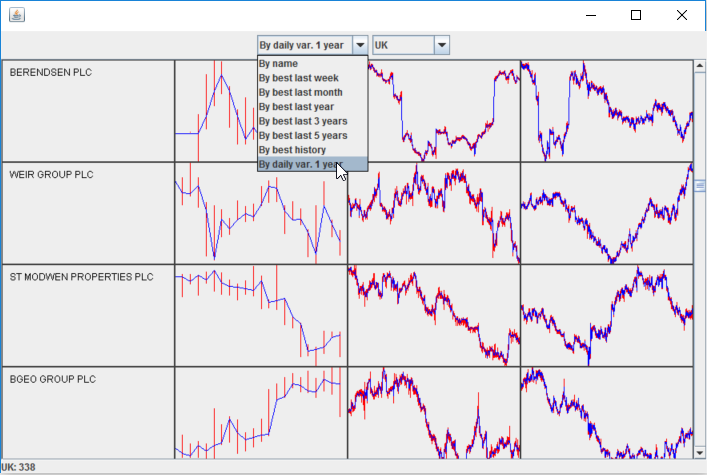Choose 'By best last year' option
707x475 pixels.
(312, 107)
